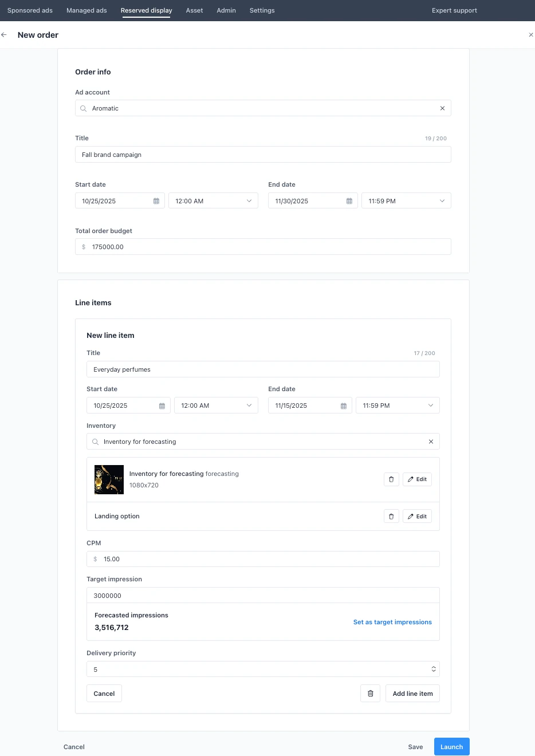Edit the Landing option
This screenshot has width=535, height=756.
click(x=417, y=516)
